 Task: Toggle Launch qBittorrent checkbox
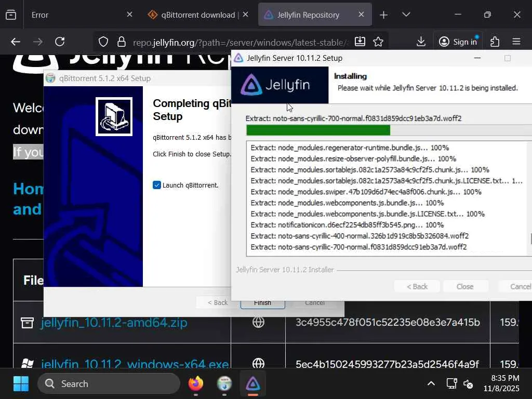pos(157,185)
